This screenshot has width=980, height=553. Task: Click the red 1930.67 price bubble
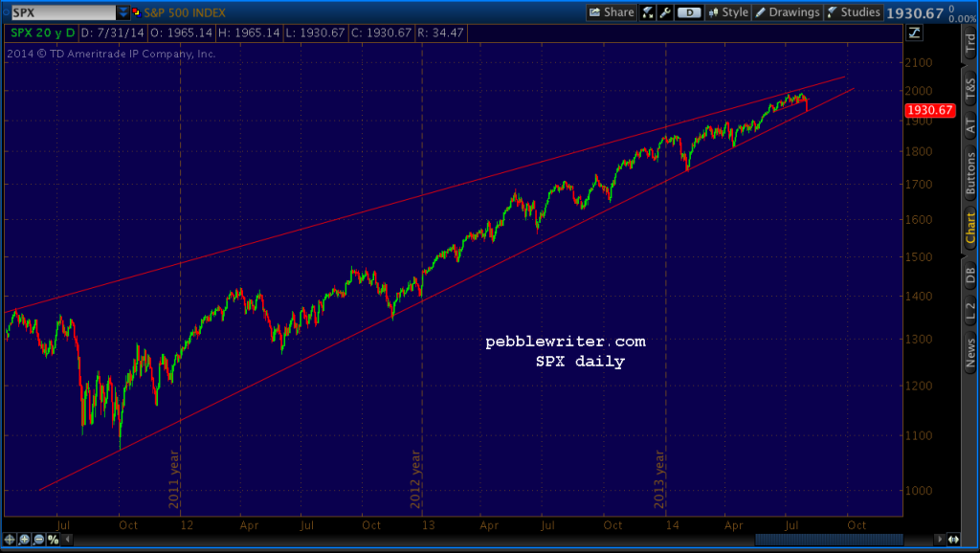coord(930,110)
